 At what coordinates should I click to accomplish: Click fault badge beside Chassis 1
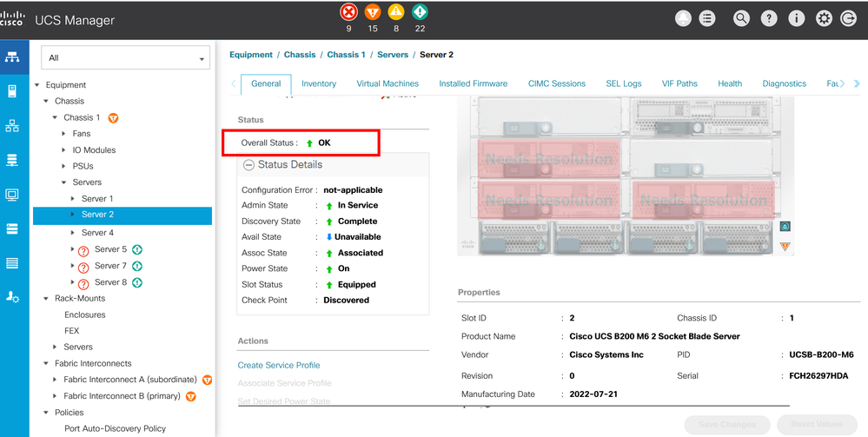click(x=113, y=117)
